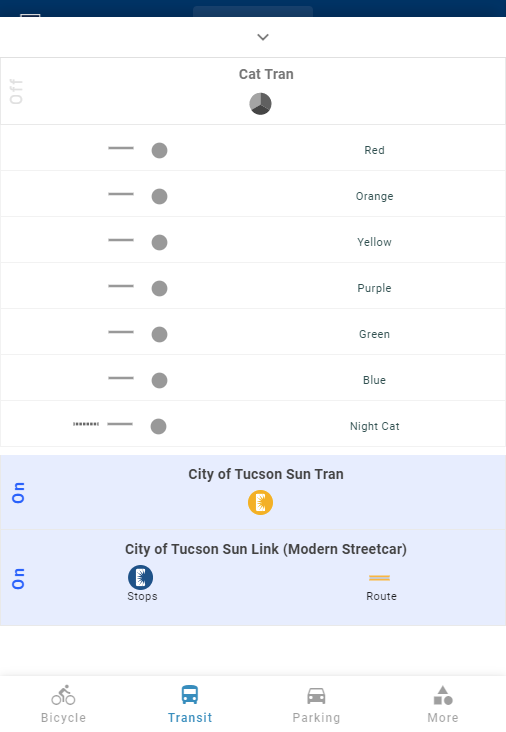Click the Cat Tran pie-circle icon
Image resolution: width=506 pixels, height=732 pixels.
260,104
